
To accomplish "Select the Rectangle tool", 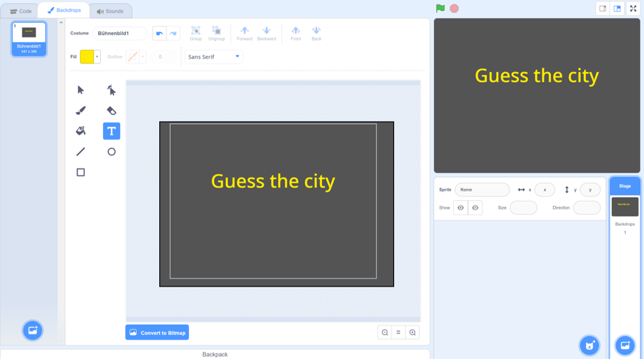I will (80, 172).
